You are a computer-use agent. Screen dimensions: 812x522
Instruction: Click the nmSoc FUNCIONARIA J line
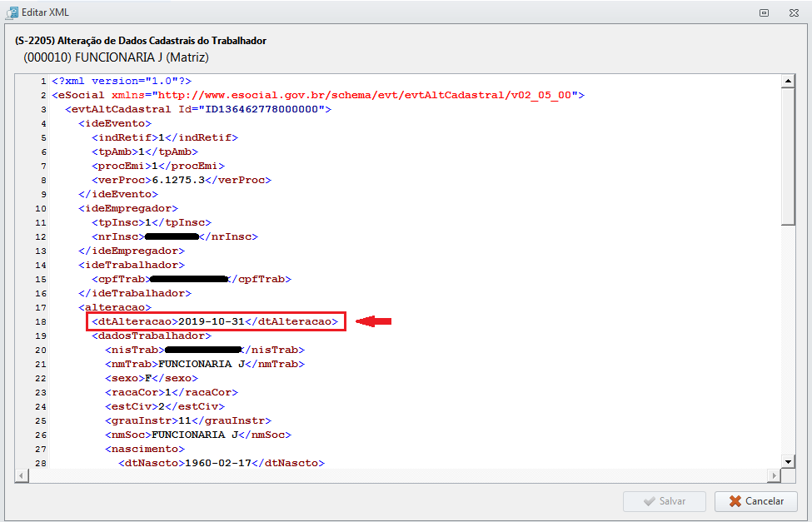click(x=198, y=435)
